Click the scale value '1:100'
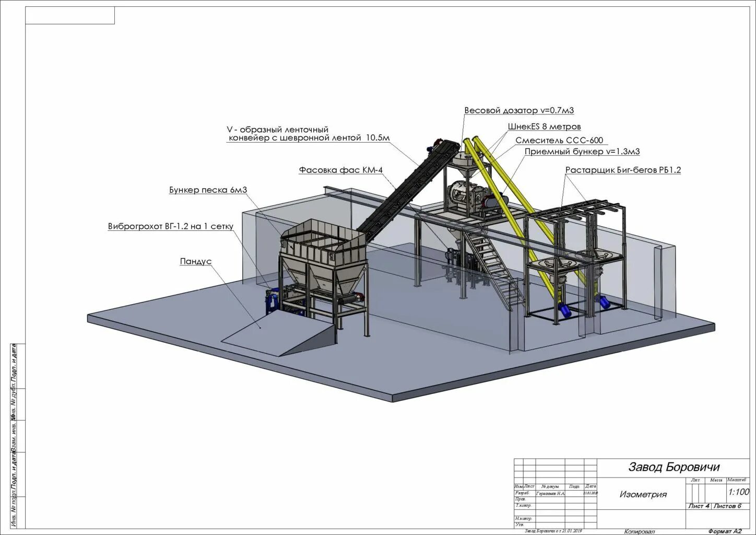The image size is (756, 535). point(739,492)
